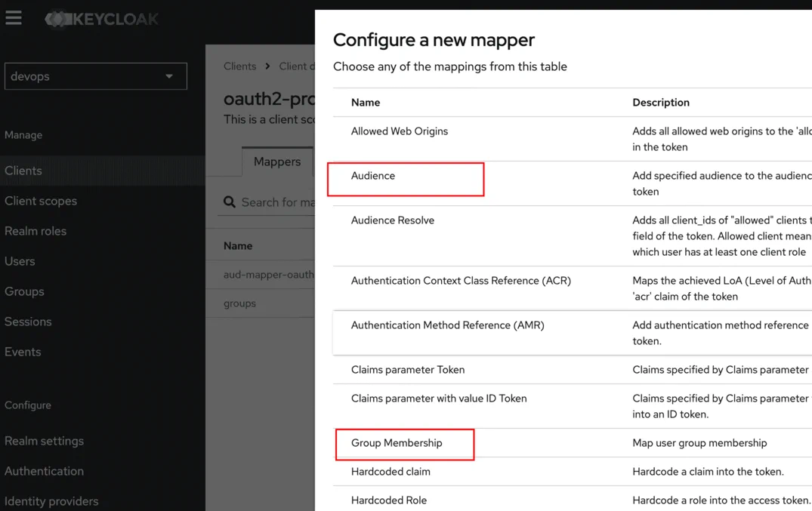Click the search magnifier icon
Viewport: 812px width, 511px height.
230,202
